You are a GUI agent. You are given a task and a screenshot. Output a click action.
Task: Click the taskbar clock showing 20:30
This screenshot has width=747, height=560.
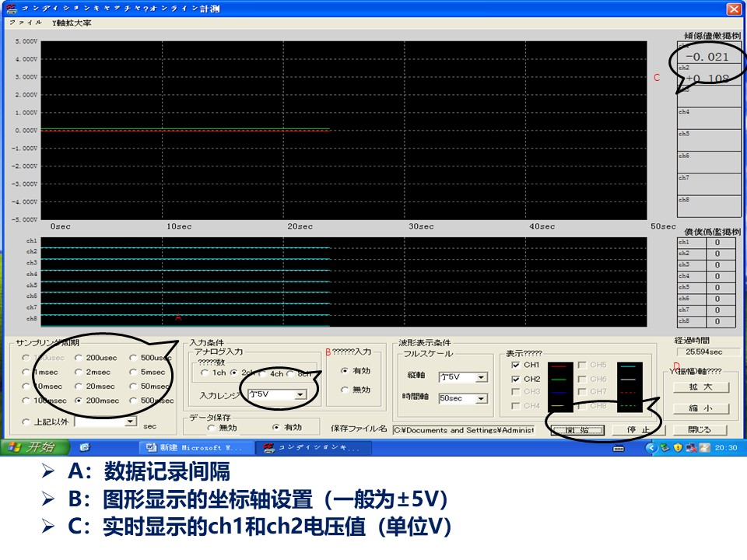point(725,448)
